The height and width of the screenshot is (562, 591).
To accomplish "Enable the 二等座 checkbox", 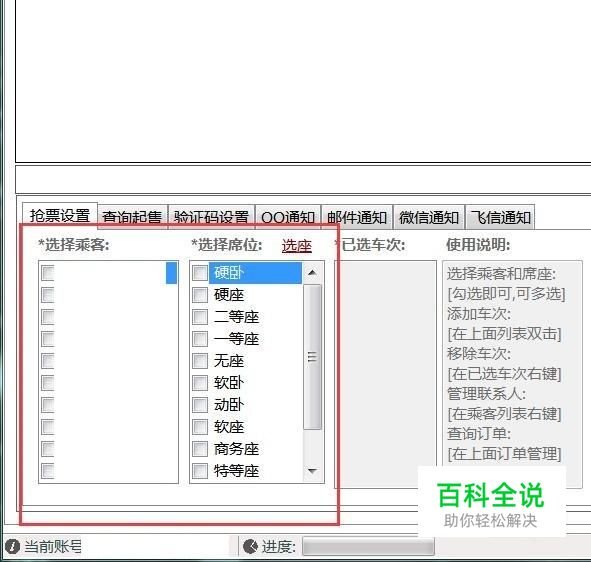I will pyautogui.click(x=200, y=317).
